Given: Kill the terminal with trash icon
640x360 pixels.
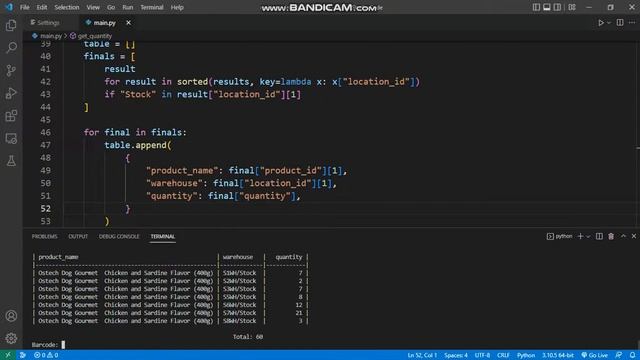Looking at the screenshot, I should 611,236.
